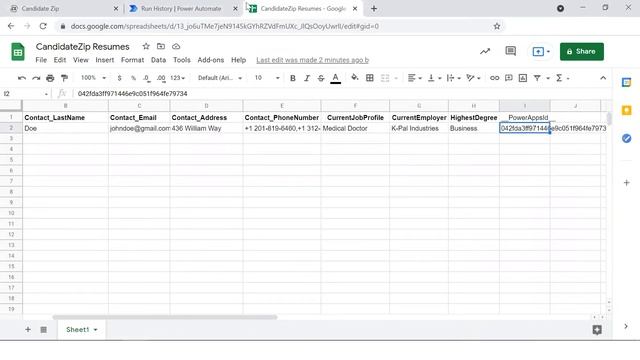This screenshot has height=360, width=640.
Task: Click the Merge cells icon
Action: (384, 78)
